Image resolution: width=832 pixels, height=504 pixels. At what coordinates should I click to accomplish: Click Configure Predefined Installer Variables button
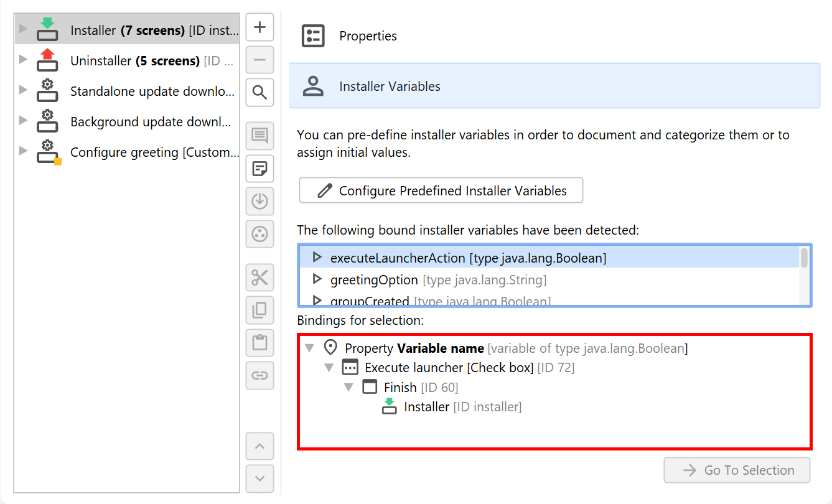tap(441, 190)
